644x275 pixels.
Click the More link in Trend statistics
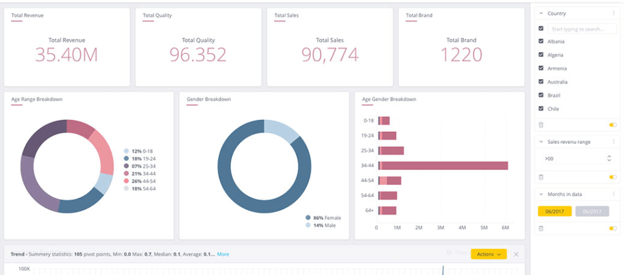[223, 254]
